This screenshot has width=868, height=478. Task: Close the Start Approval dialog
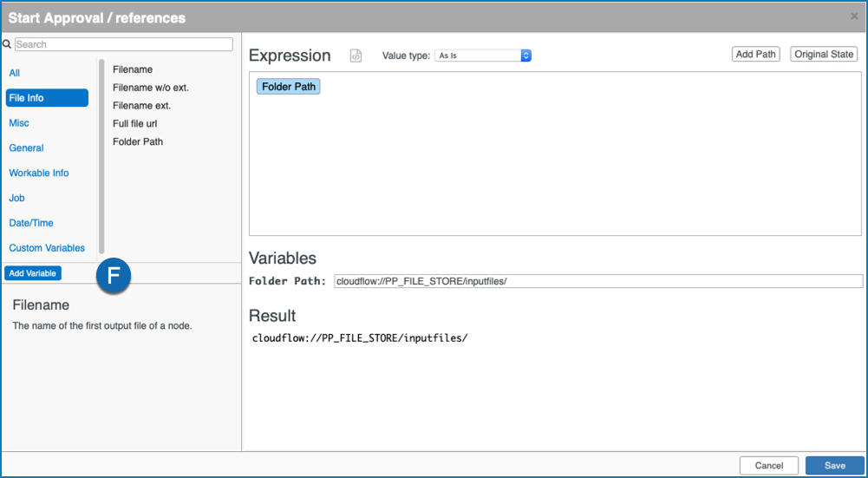tap(854, 16)
